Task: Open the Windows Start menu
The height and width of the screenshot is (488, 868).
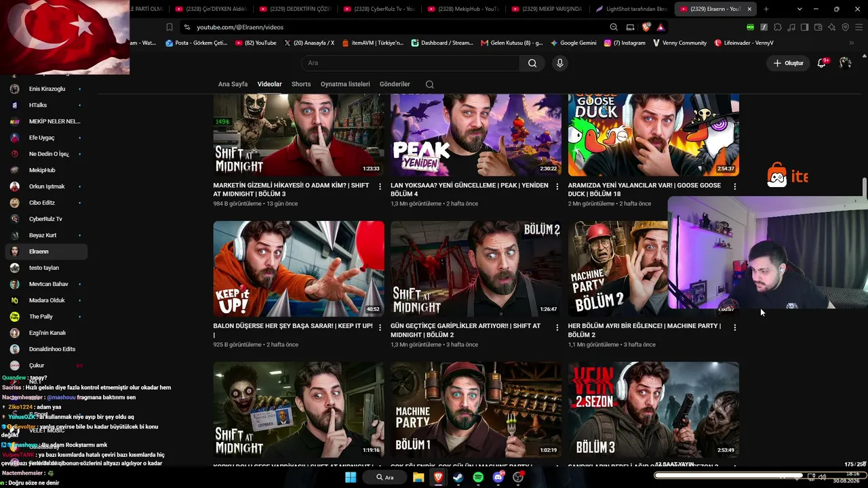Action: coord(351,477)
